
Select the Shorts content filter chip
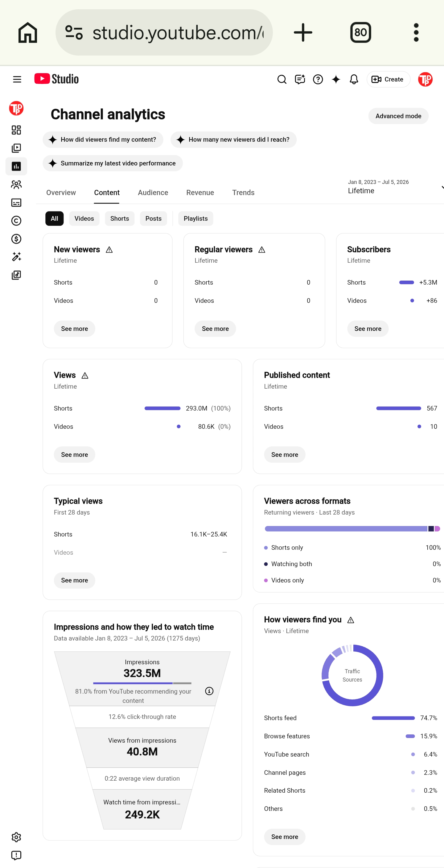click(x=120, y=218)
